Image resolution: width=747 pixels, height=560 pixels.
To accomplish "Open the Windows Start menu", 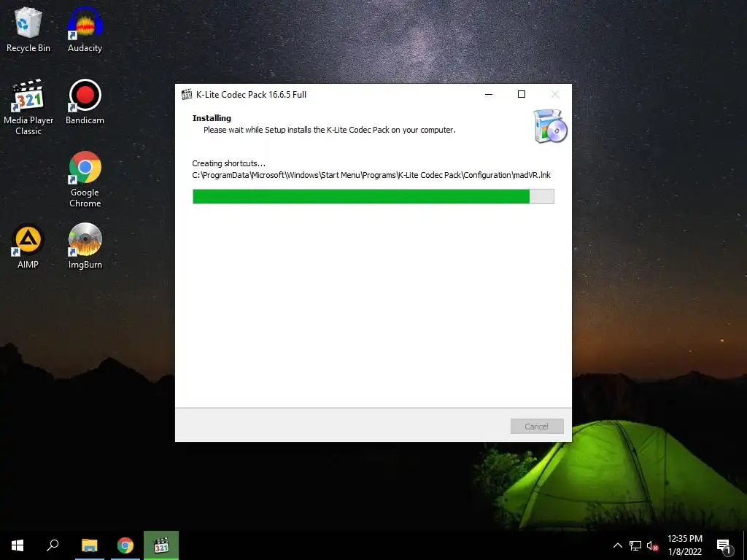I will coord(18,545).
